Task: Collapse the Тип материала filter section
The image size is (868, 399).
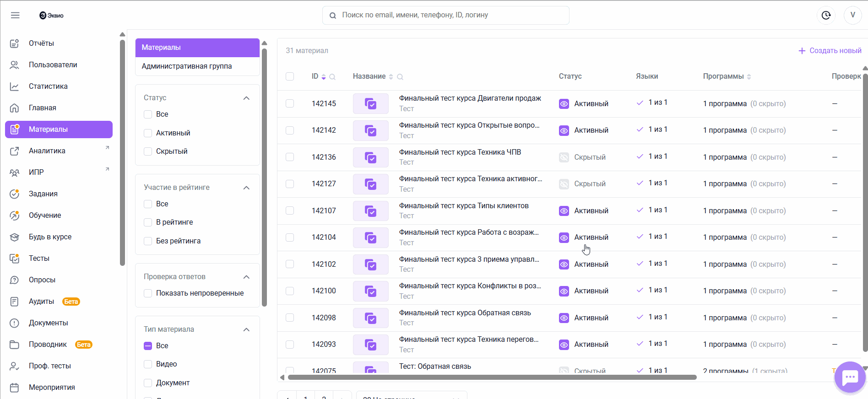Action: (246, 329)
